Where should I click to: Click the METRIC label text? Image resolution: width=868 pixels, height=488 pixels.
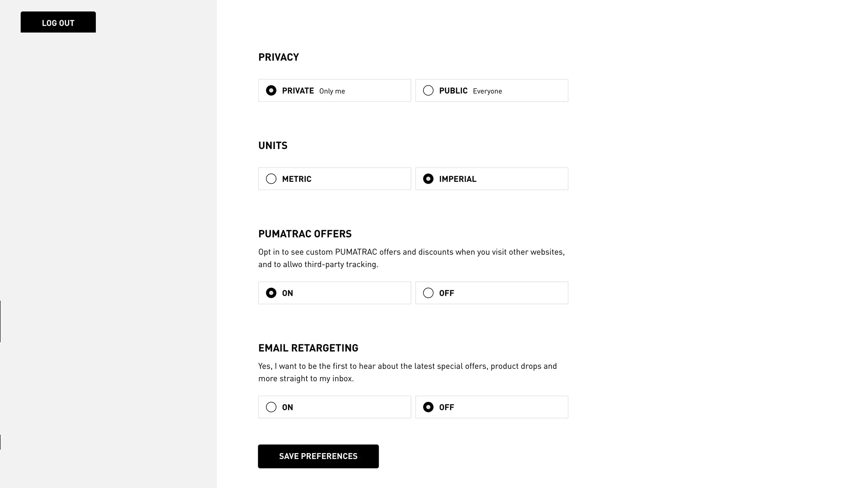tap(297, 179)
